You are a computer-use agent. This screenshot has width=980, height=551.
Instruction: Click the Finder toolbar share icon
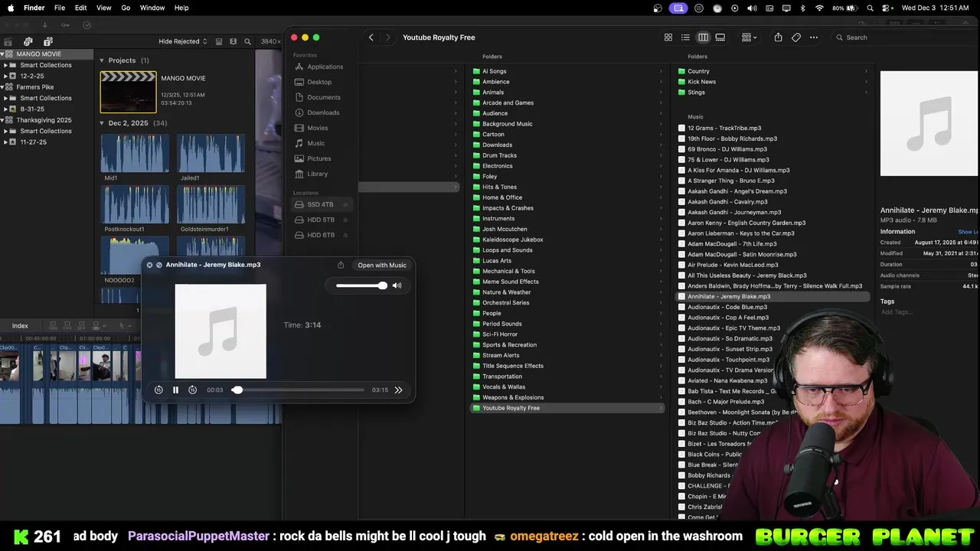click(778, 37)
